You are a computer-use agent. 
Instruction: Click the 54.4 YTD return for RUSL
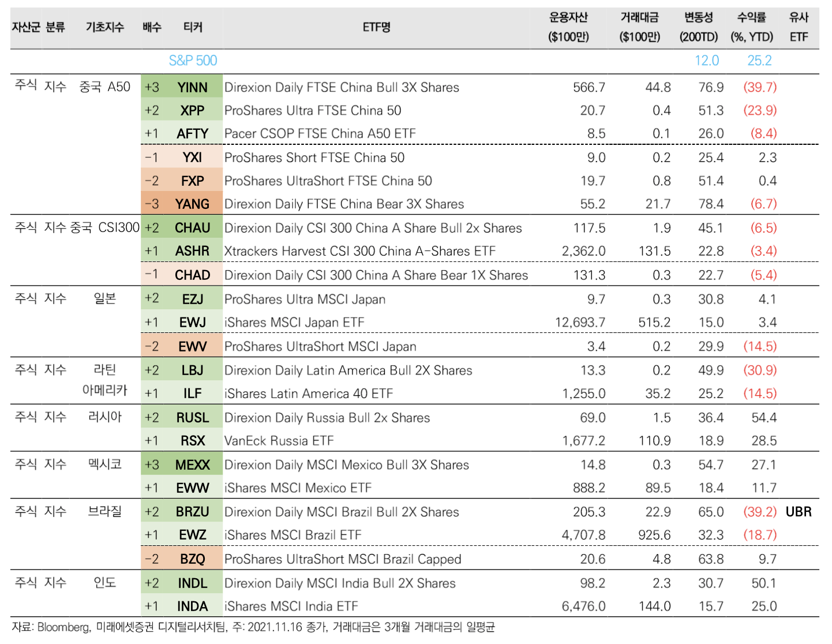pyautogui.click(x=764, y=418)
